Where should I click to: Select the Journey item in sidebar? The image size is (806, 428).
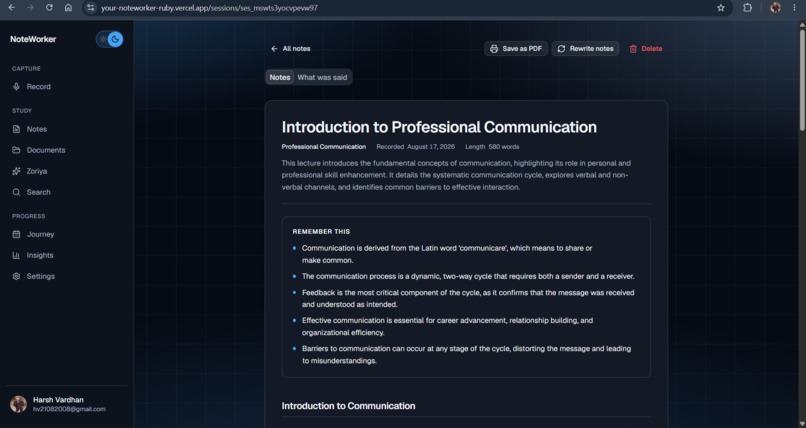pyautogui.click(x=67, y=234)
